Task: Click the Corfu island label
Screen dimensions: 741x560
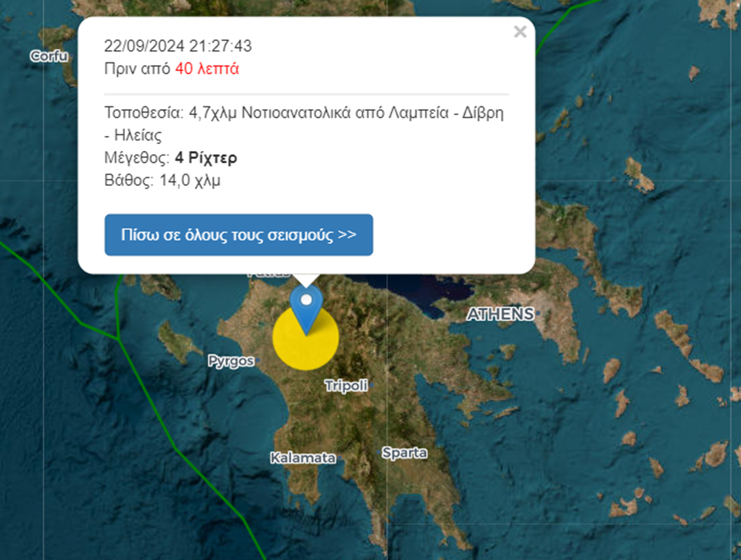Action: point(49,56)
